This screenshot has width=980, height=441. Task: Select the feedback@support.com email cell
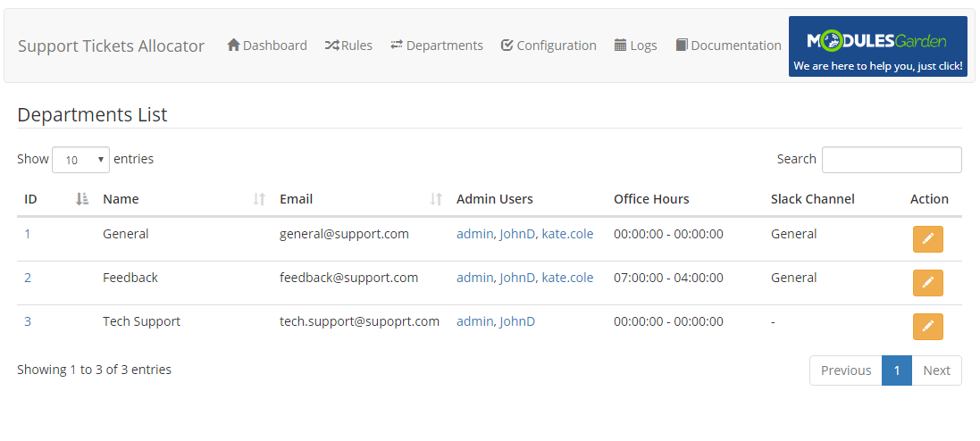tap(348, 278)
